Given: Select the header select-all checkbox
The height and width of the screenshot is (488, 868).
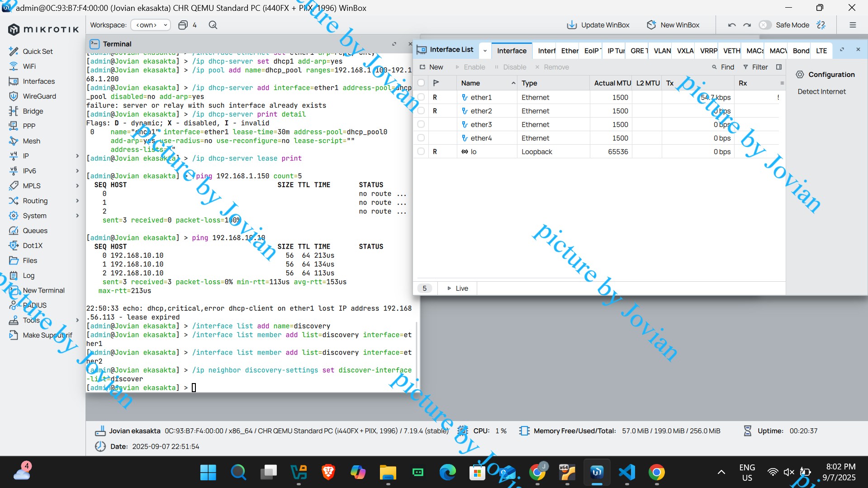Looking at the screenshot, I should click(x=421, y=83).
